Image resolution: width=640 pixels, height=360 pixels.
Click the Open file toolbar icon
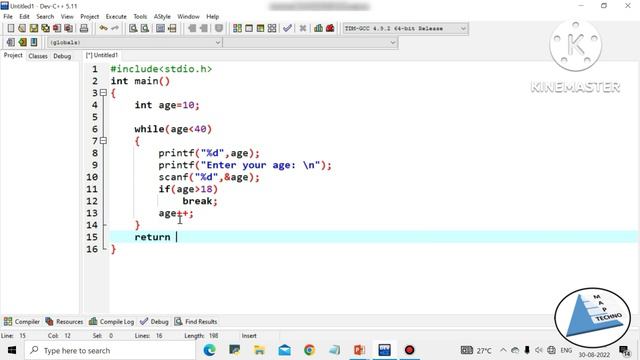pyautogui.click(x=22, y=28)
